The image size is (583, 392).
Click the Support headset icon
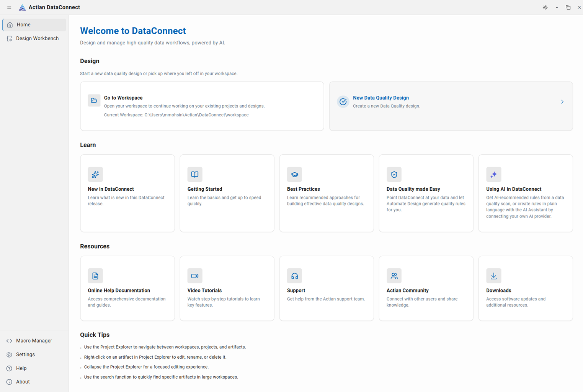tap(294, 276)
